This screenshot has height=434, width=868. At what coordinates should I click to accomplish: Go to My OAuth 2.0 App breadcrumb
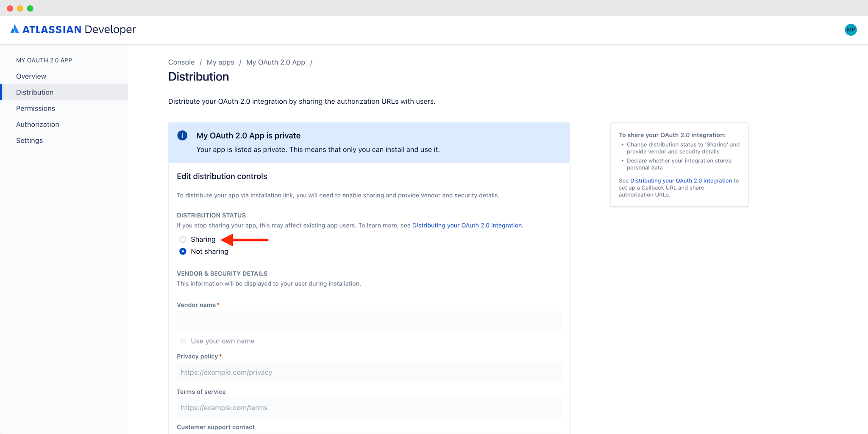[x=275, y=62]
